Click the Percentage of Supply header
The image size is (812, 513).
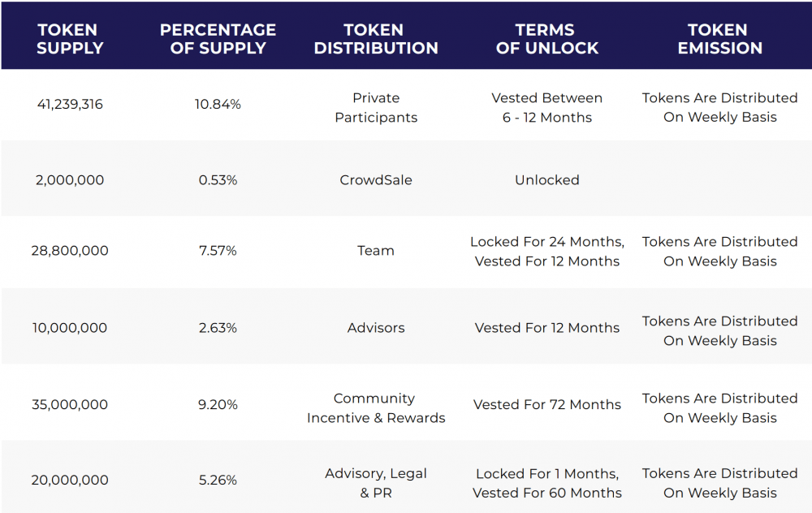click(x=218, y=39)
